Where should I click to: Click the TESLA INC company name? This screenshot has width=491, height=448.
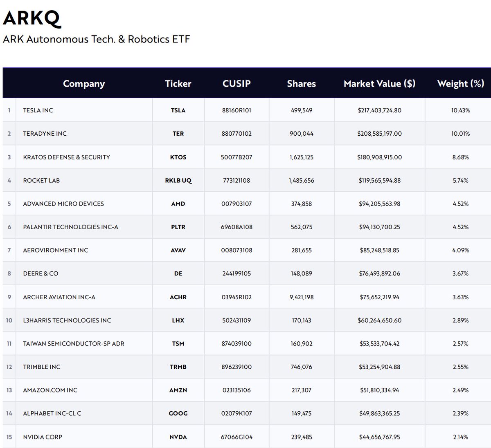click(x=38, y=110)
